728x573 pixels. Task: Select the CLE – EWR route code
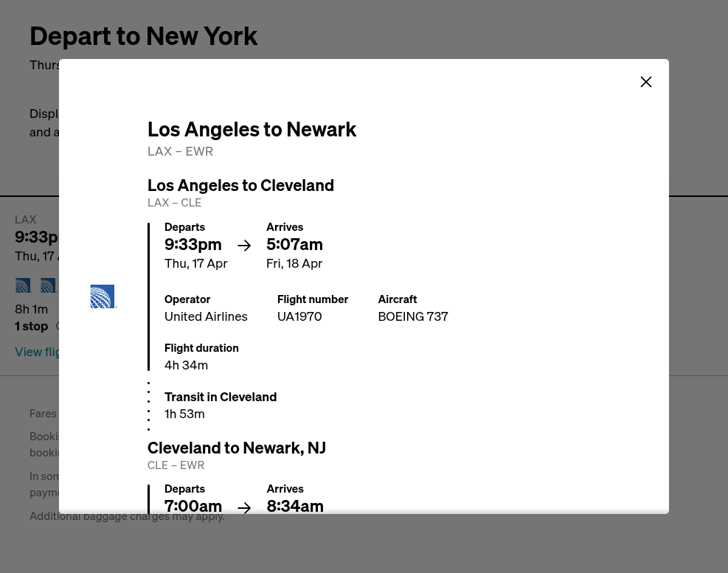pyautogui.click(x=176, y=465)
